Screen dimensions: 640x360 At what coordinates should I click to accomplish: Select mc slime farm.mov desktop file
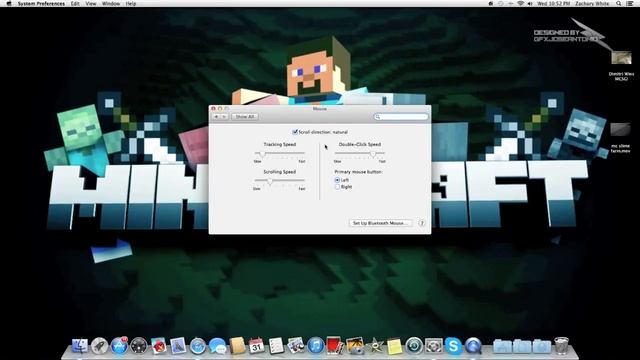pyautogui.click(x=620, y=138)
